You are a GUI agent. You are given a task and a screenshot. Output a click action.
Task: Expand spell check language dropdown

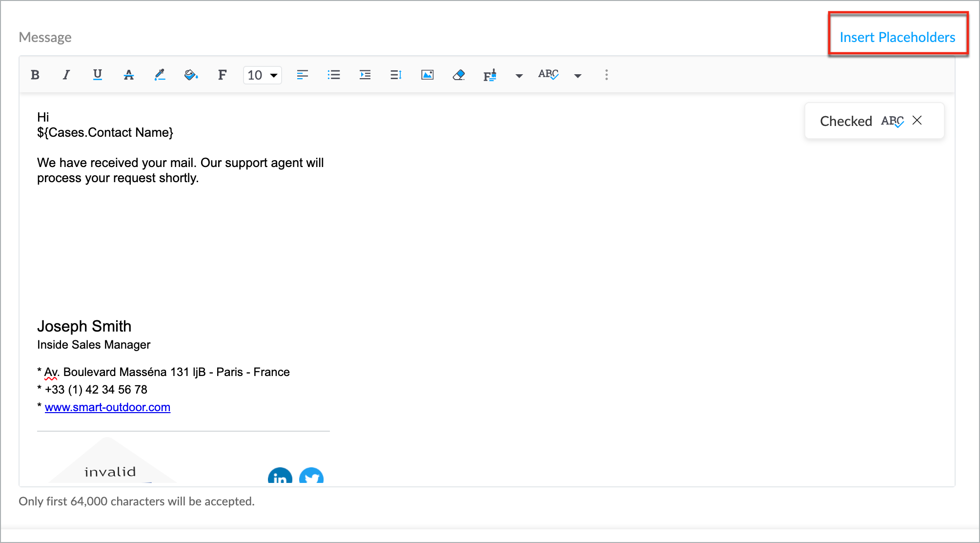click(578, 76)
